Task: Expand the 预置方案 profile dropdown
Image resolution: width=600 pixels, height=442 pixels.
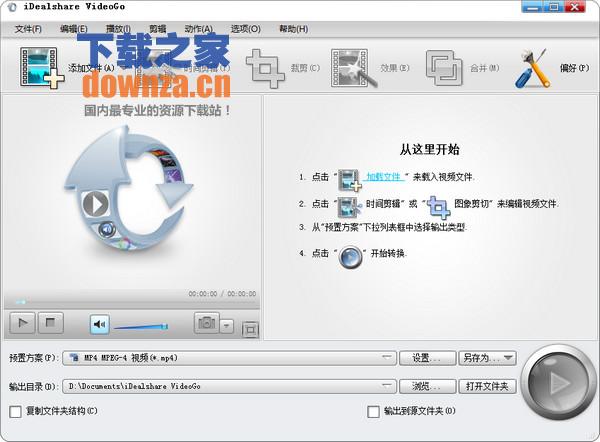Action: pyautogui.click(x=388, y=358)
